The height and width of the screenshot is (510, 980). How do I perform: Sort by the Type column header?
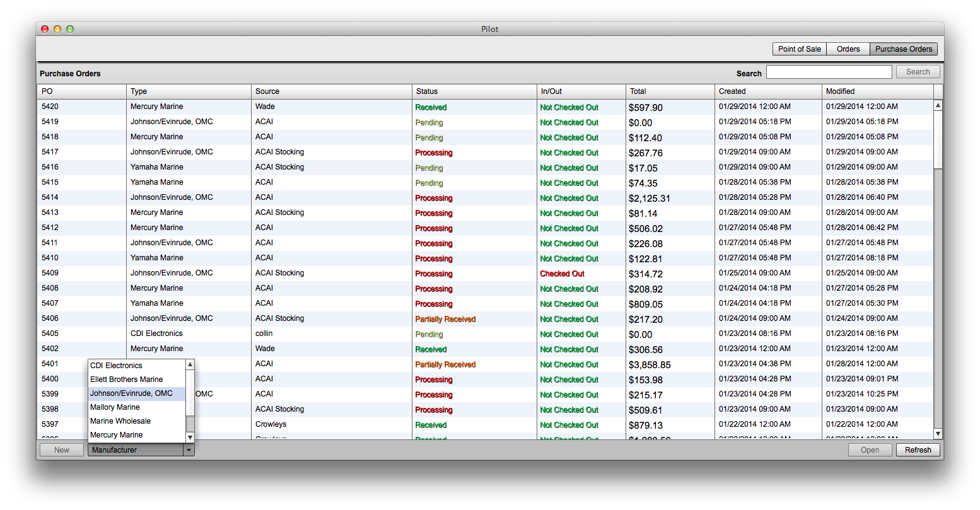click(x=189, y=91)
